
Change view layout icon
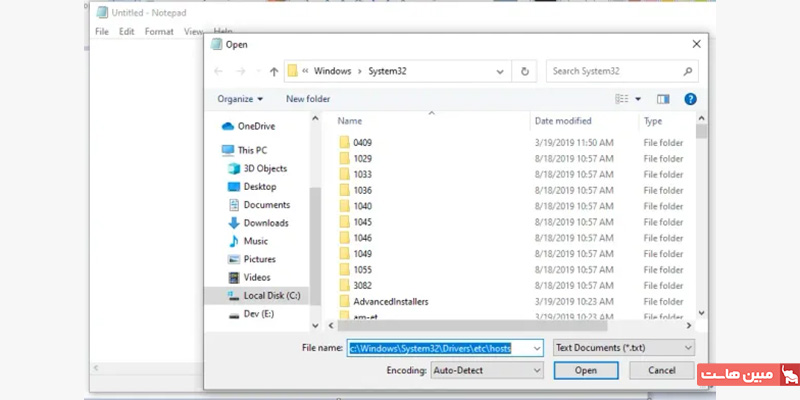pos(622,99)
